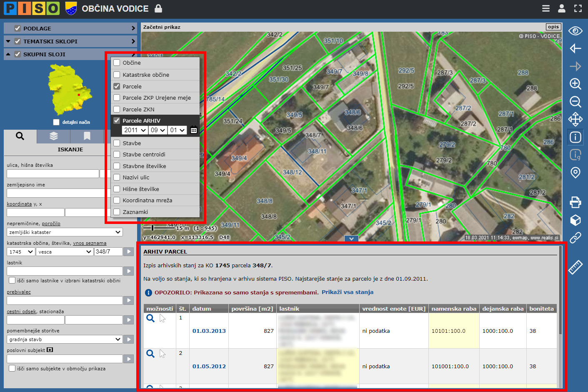Open the poročilo link

click(51, 224)
